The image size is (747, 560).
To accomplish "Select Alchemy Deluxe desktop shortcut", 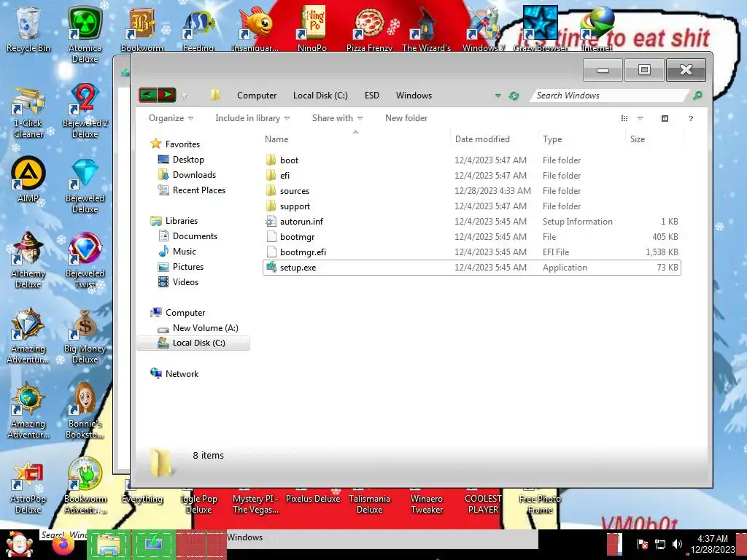I will (28, 260).
